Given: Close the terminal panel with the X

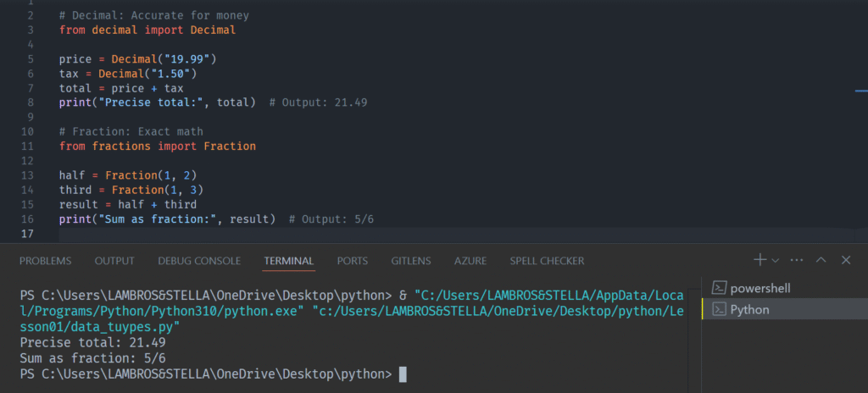Looking at the screenshot, I should 845,260.
